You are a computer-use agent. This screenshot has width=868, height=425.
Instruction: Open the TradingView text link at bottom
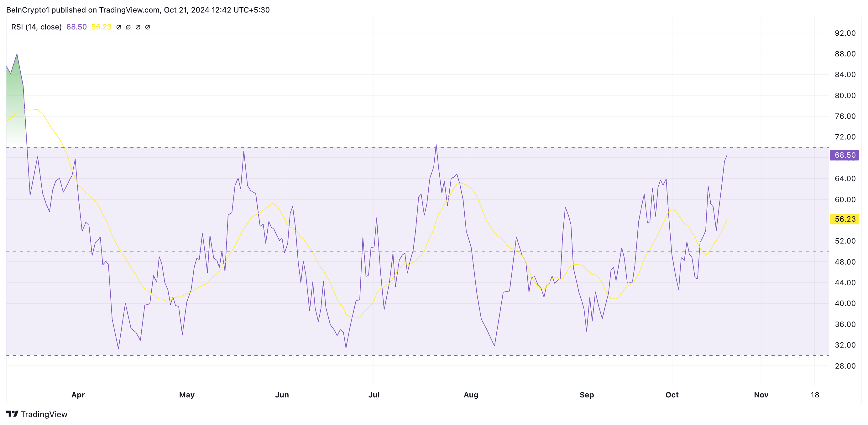point(44,414)
